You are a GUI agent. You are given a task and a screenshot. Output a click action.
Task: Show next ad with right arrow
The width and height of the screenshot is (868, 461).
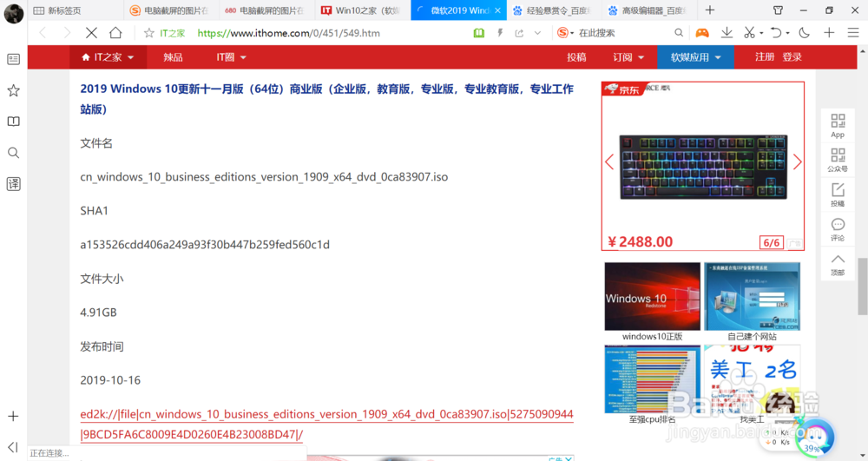797,162
